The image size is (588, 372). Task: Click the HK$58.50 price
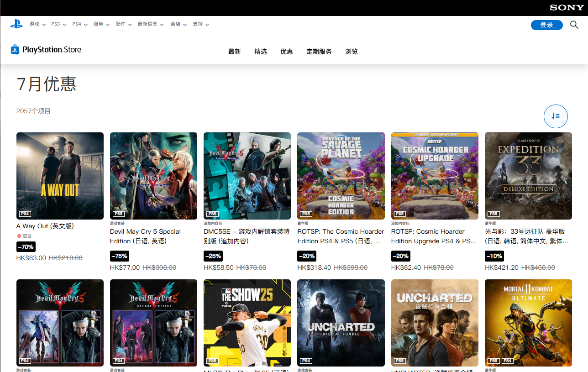pos(219,267)
